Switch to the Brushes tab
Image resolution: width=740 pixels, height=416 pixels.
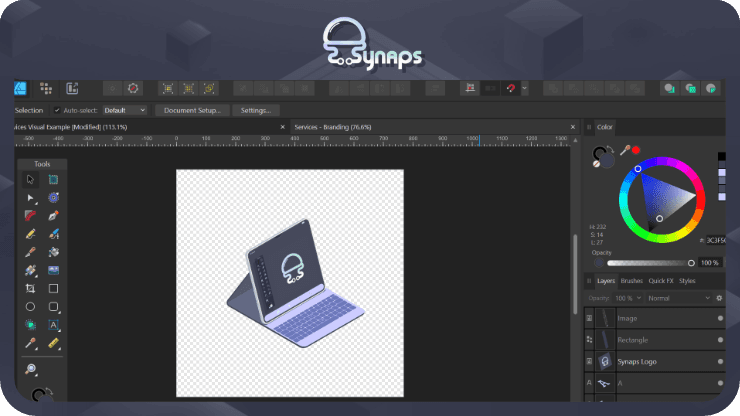click(x=631, y=281)
